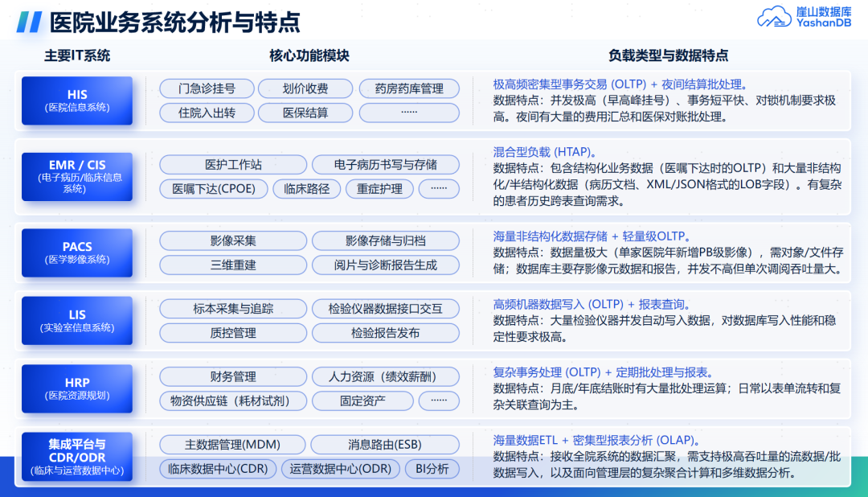868x497 pixels.
Task: Click the 财务管理 module pill
Action: tap(233, 376)
